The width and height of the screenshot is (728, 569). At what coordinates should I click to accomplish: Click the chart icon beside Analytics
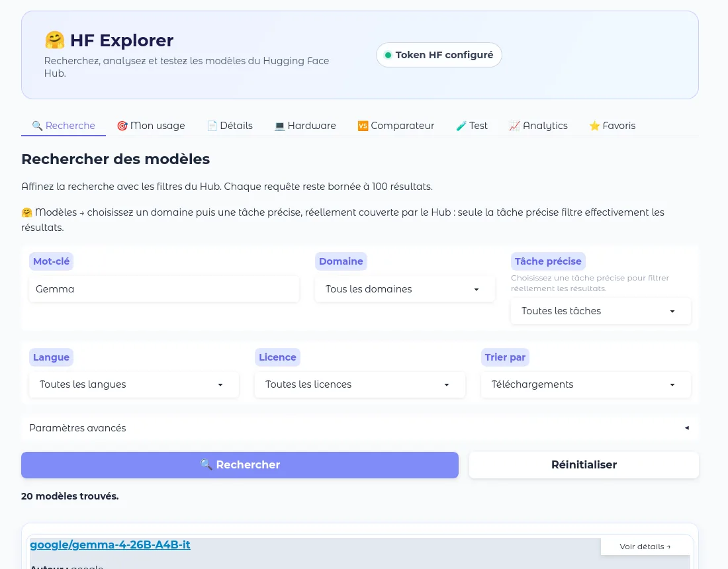(x=514, y=126)
